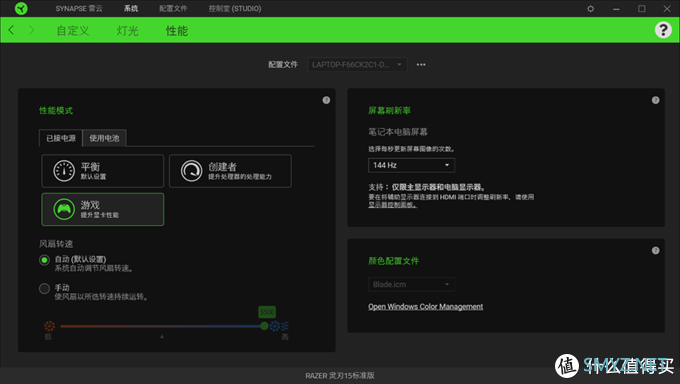Go forward with the right arrow
Viewport: 680px width, 384px height.
(x=31, y=30)
